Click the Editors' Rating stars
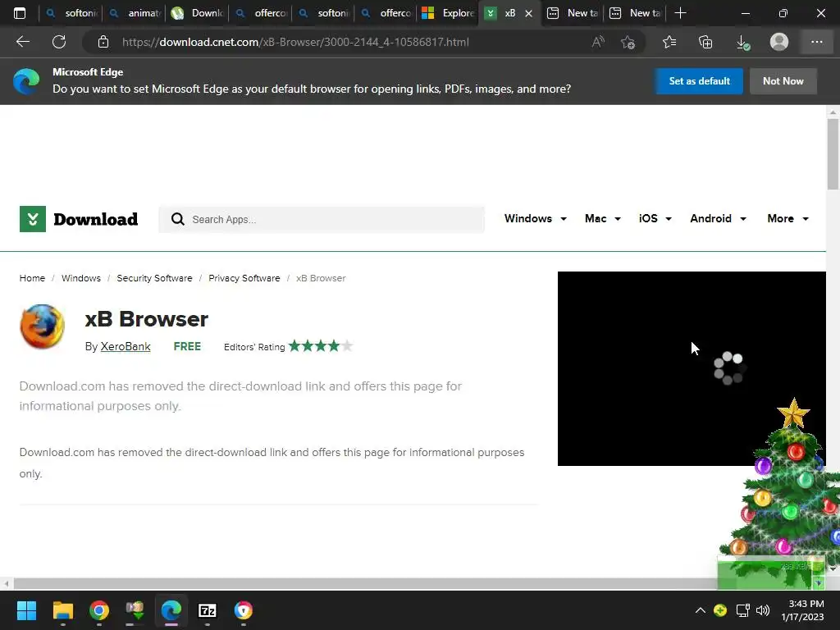 [x=321, y=346]
